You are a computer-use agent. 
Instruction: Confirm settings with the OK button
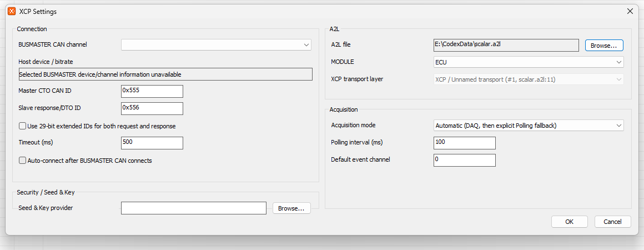[569, 222]
